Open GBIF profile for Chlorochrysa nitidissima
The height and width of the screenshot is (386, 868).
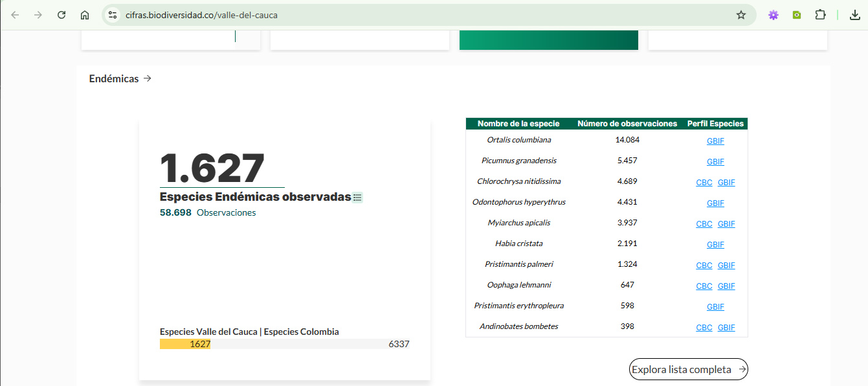point(726,183)
